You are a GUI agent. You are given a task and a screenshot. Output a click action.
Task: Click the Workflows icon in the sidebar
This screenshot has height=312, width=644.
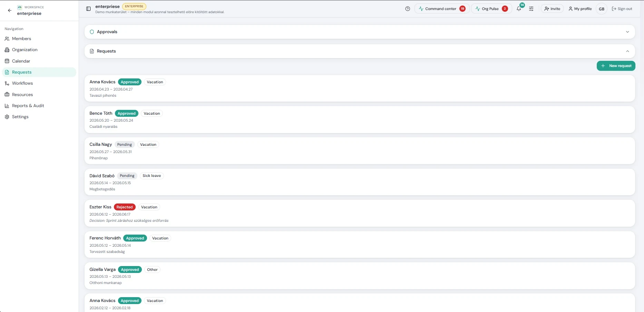click(7, 83)
